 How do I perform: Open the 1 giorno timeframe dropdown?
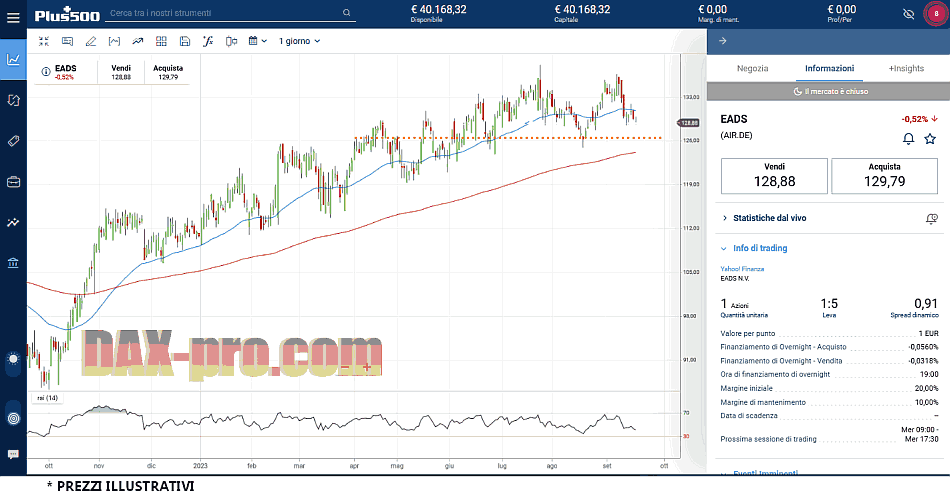point(299,41)
